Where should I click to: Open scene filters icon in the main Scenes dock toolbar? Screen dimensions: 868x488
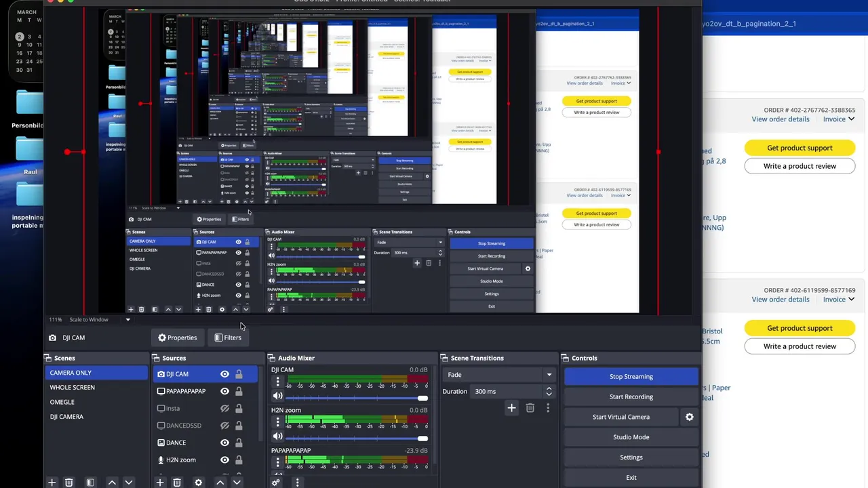pyautogui.click(x=90, y=483)
